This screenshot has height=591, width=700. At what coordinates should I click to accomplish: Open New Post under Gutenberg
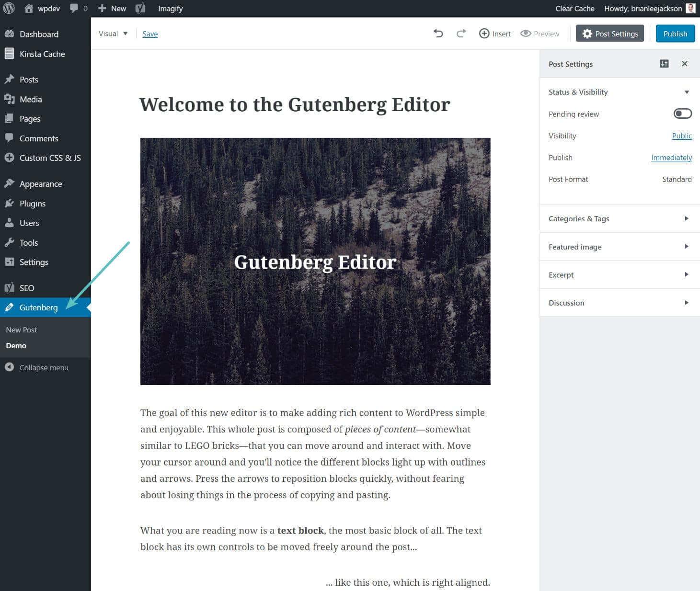[x=22, y=330]
